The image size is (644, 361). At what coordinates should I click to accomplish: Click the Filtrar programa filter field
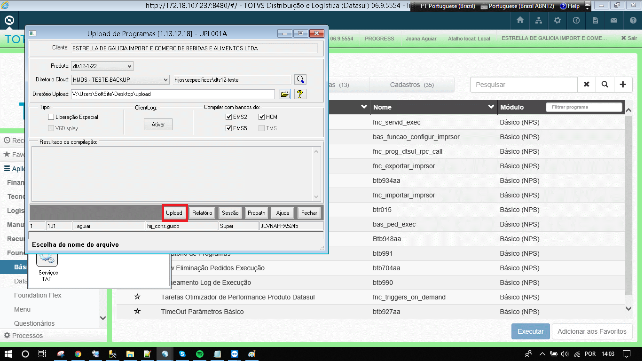coord(584,107)
